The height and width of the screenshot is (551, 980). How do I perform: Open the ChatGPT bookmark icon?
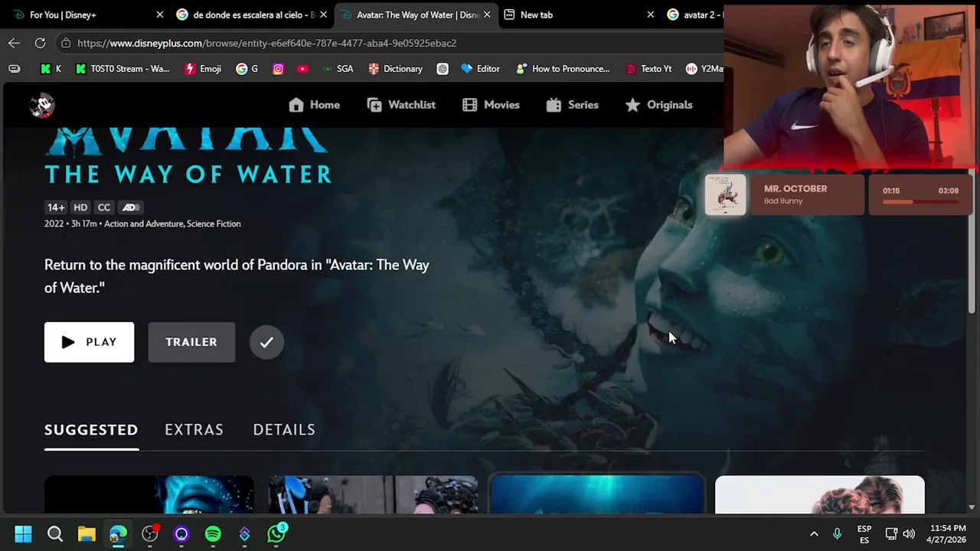[443, 69]
